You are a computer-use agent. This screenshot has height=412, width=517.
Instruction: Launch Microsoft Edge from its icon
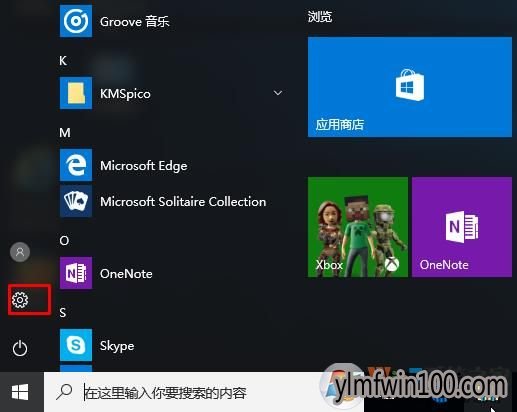pos(76,165)
